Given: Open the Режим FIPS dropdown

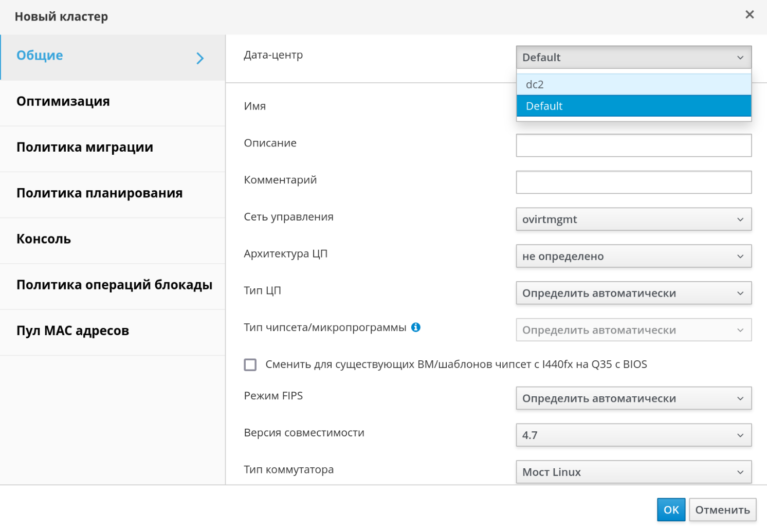Looking at the screenshot, I should pyautogui.click(x=633, y=398).
